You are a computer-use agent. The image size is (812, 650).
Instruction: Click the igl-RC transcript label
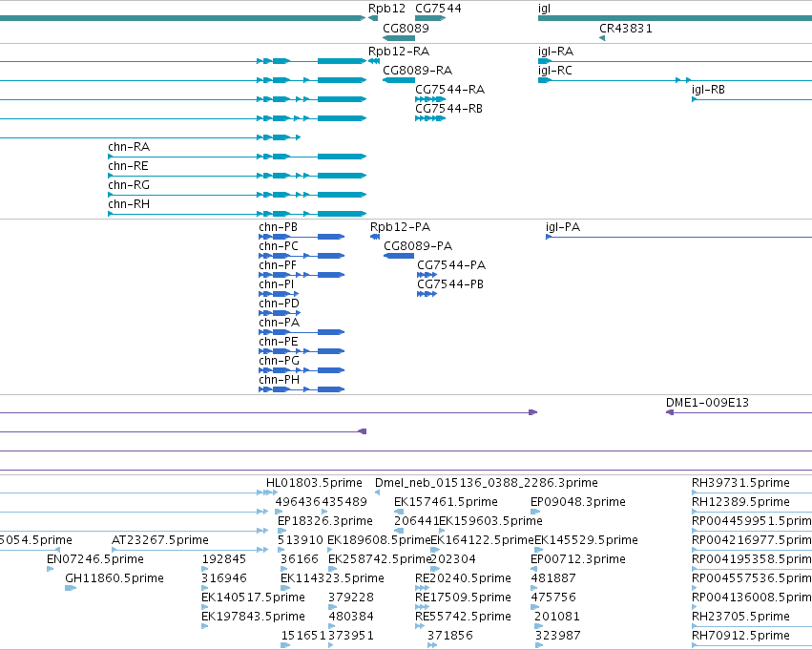coord(555,71)
